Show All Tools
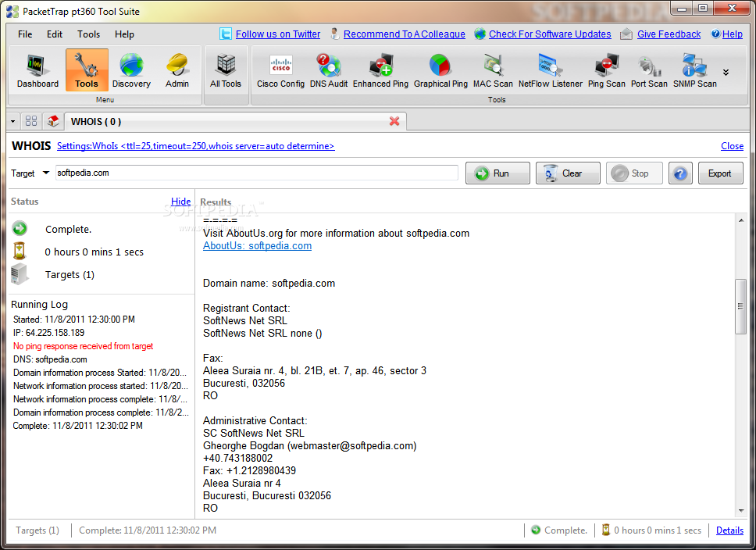The image size is (756, 550). [225, 71]
